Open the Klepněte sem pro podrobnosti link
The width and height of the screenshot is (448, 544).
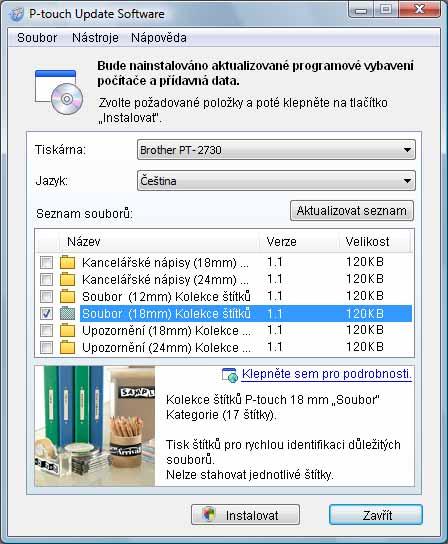[x=327, y=374]
